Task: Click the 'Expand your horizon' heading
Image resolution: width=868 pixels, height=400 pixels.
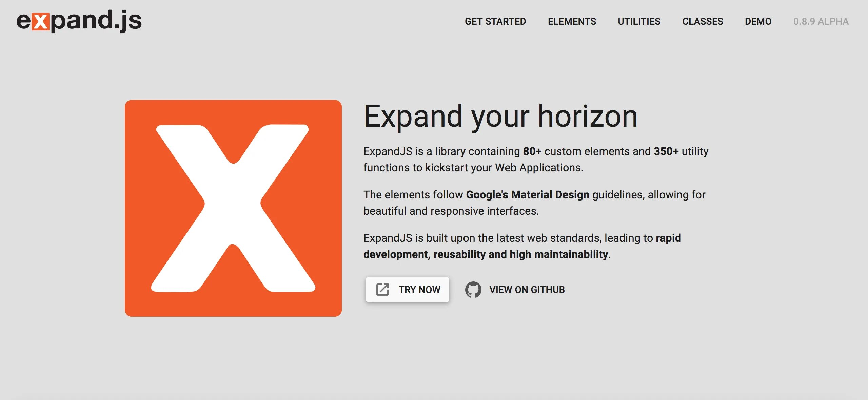Action: [x=500, y=116]
